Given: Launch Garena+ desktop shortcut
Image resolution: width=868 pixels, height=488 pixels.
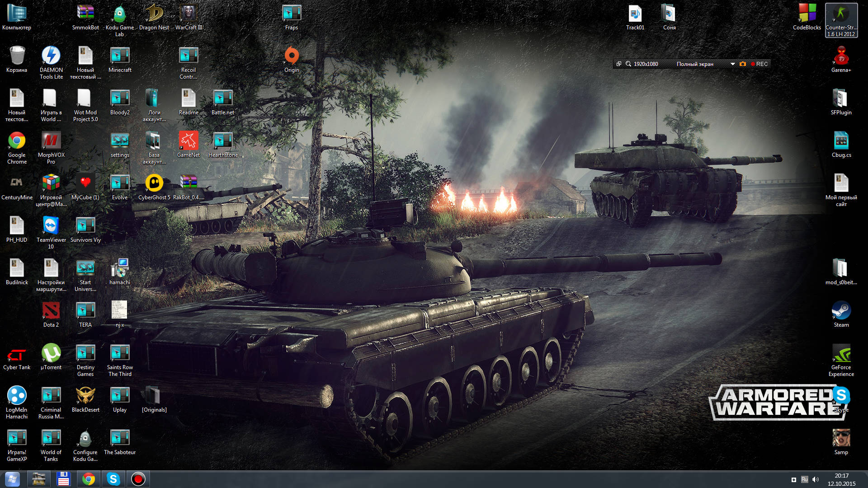Looking at the screenshot, I should pyautogui.click(x=841, y=60).
